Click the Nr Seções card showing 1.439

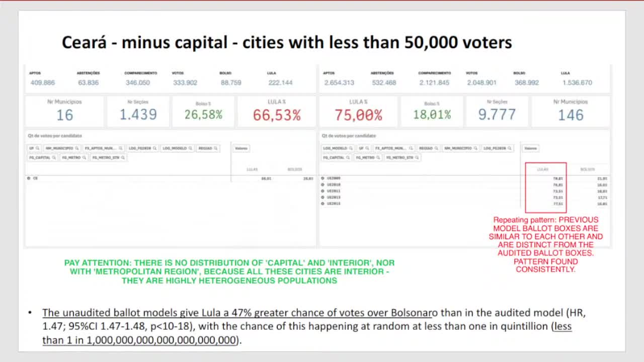tap(138, 112)
